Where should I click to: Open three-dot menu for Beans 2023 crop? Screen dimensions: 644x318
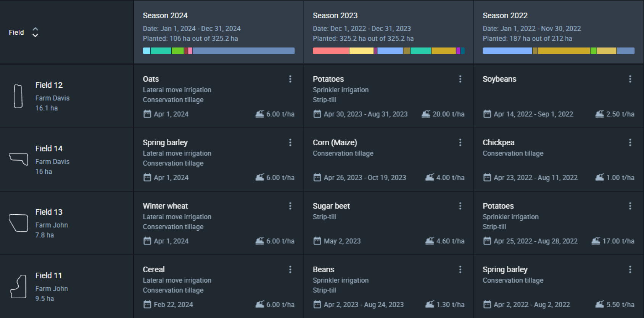click(x=460, y=269)
